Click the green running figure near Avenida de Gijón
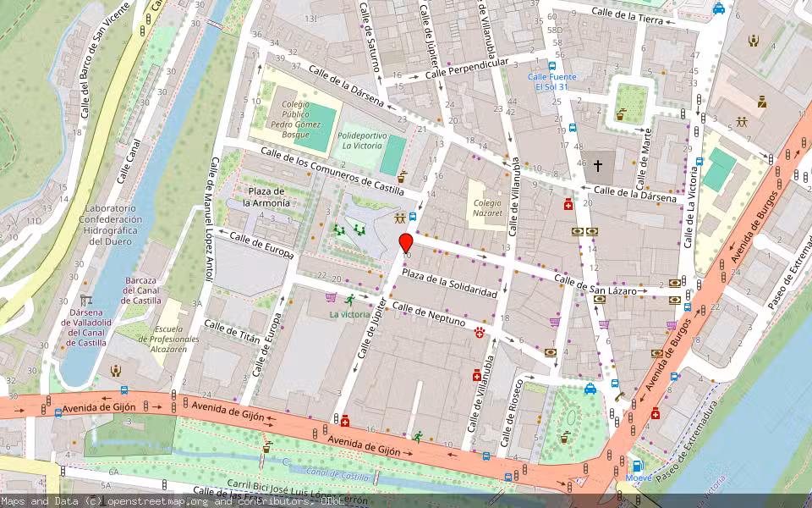812x508 pixels. [x=418, y=437]
